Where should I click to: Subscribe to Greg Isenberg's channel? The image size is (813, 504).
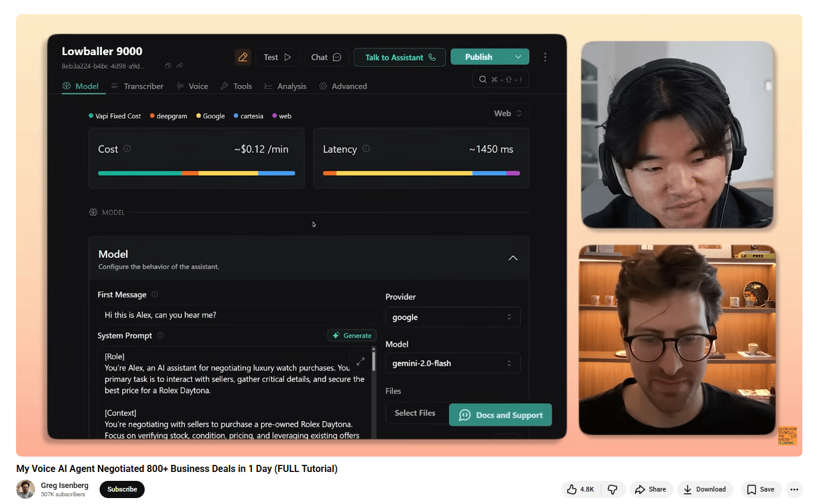point(122,489)
